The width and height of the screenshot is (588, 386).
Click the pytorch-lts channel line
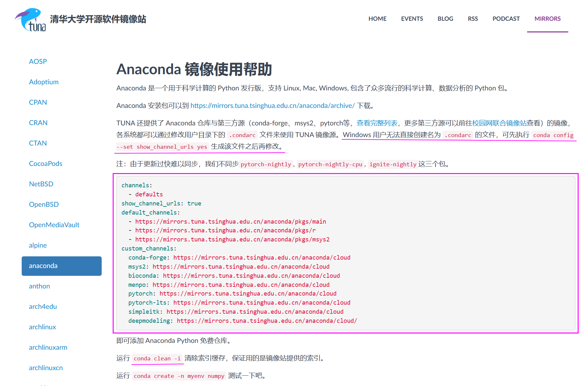pyautogui.click(x=239, y=303)
